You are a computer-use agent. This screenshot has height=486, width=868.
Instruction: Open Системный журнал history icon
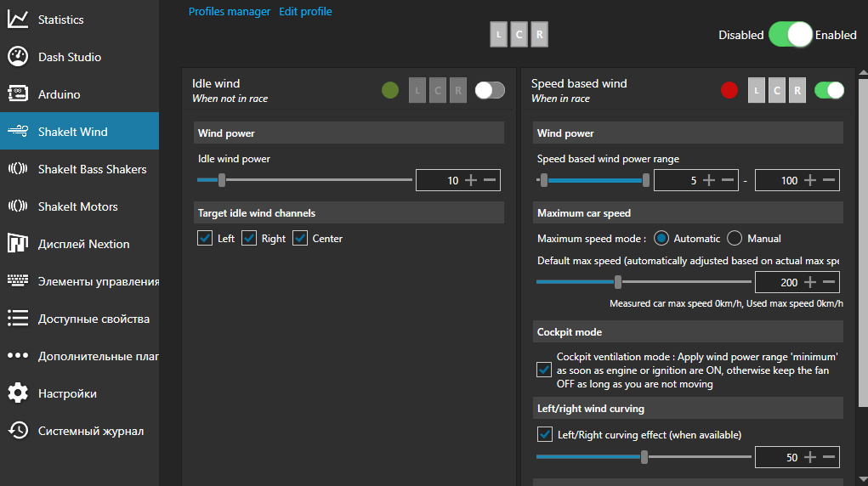point(18,431)
